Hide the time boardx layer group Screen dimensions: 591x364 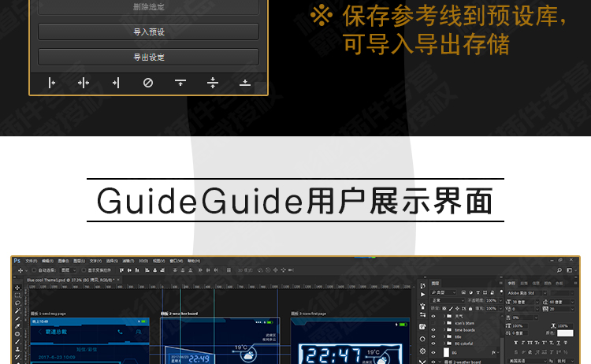(433, 329)
